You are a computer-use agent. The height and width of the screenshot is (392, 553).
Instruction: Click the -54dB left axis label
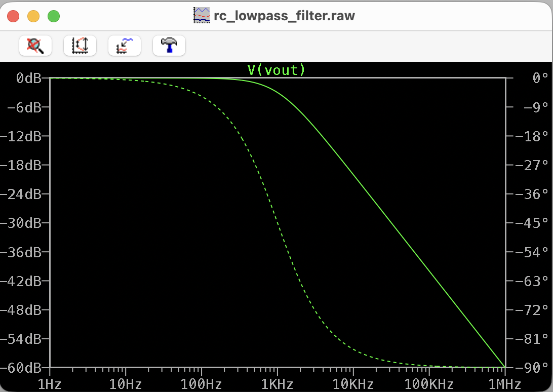(21, 339)
